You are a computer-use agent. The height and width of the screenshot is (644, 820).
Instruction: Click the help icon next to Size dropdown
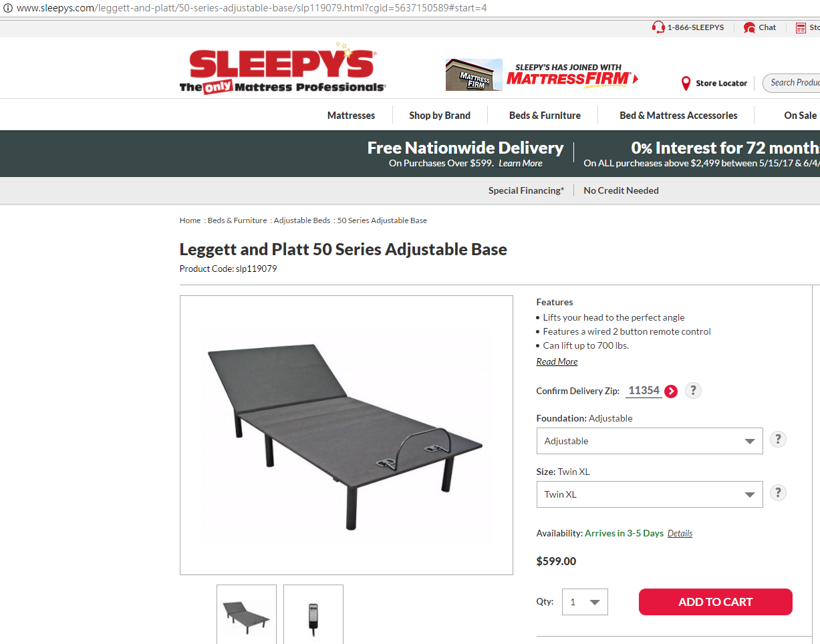point(778,493)
